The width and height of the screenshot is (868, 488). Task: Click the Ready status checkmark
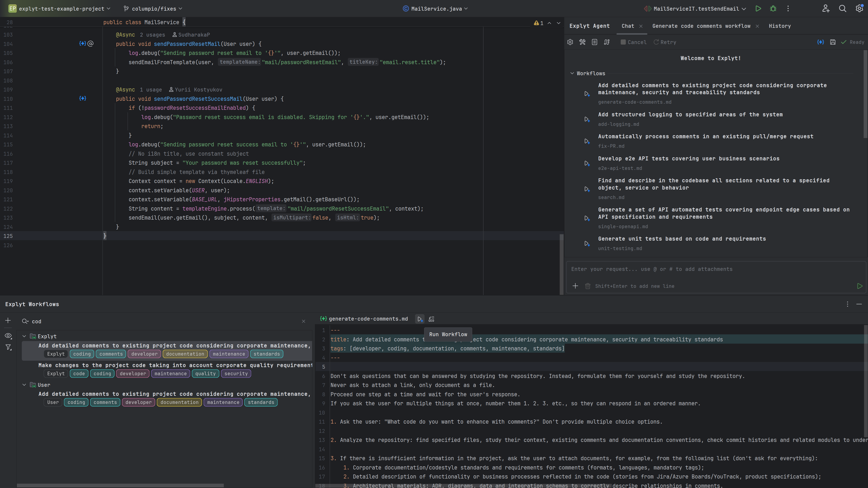[x=844, y=42]
